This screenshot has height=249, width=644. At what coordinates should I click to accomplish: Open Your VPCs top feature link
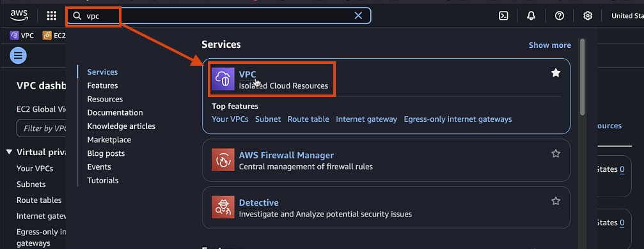pos(230,119)
